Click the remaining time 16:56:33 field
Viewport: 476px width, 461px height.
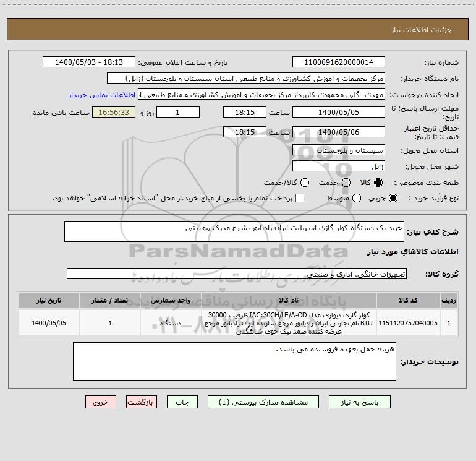click(x=114, y=112)
